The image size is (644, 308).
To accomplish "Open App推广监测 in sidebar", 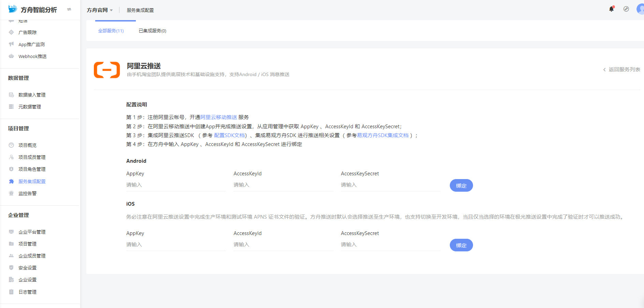I will coord(31,44).
